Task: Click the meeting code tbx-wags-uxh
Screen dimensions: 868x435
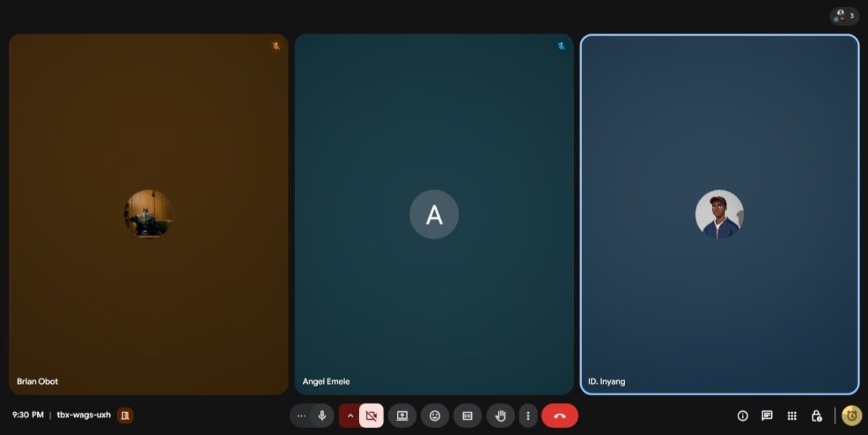Action: point(84,415)
